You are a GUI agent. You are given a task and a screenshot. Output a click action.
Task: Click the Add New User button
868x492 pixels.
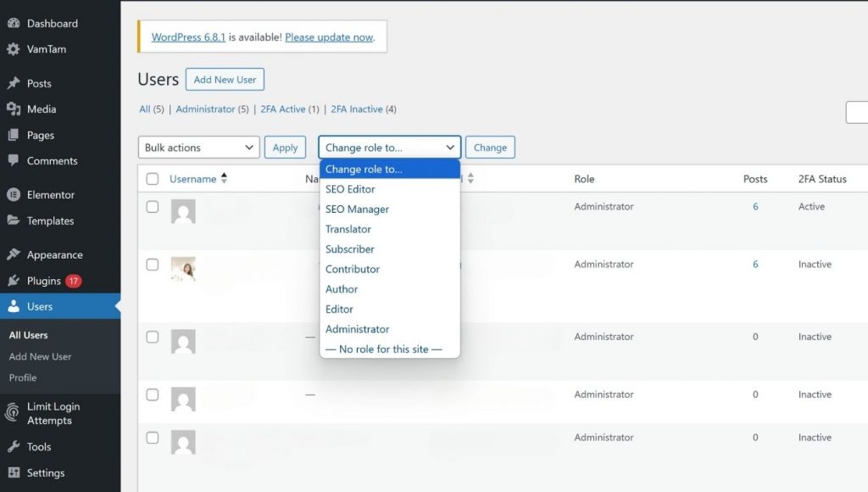[225, 80]
